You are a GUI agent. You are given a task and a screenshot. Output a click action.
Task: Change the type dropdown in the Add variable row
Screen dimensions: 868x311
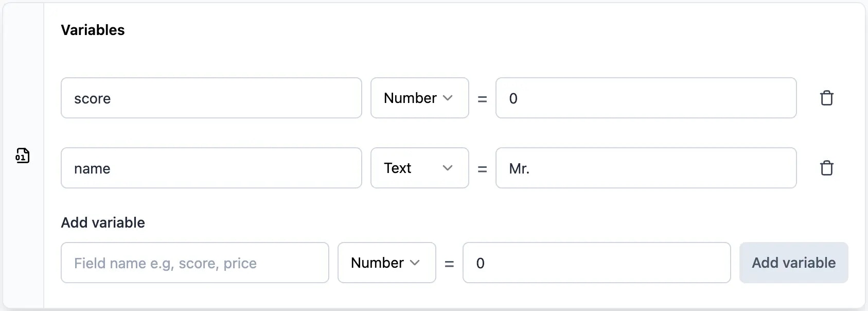[386, 263]
